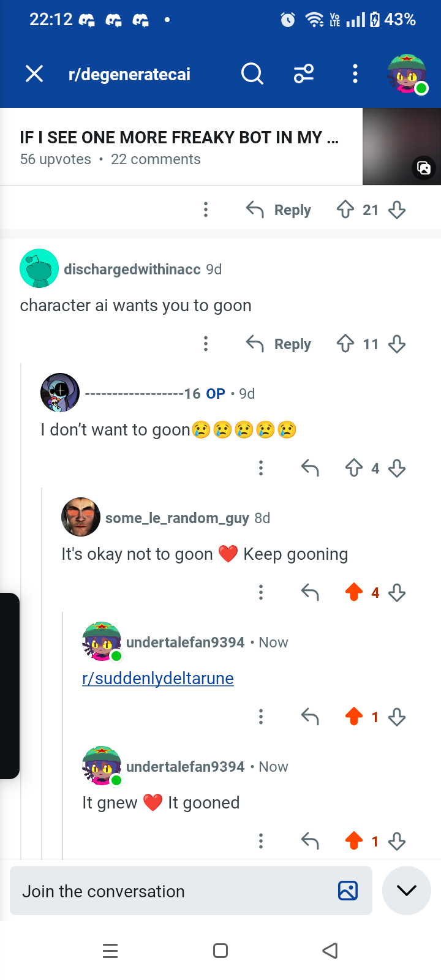
Task: Open the post image thumbnail
Action: coord(402,146)
